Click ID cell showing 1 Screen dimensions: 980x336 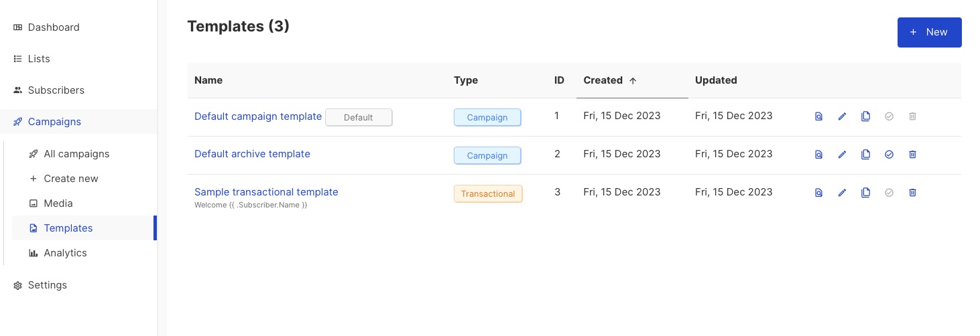pos(557,116)
